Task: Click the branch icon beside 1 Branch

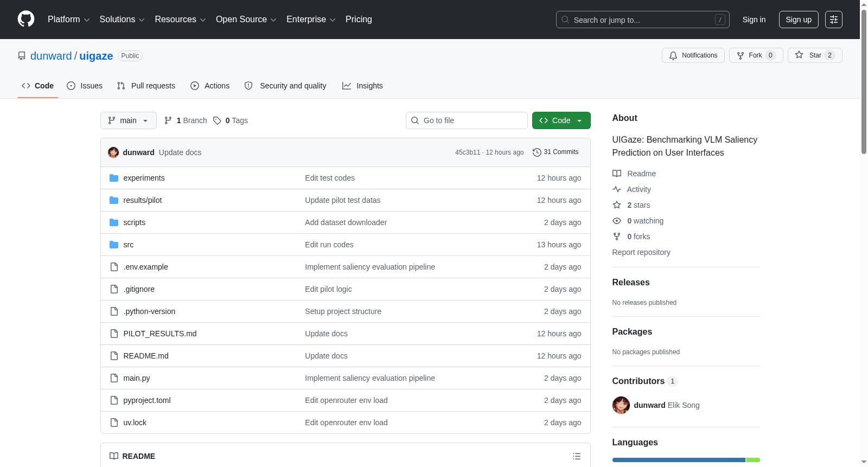Action: (168, 120)
